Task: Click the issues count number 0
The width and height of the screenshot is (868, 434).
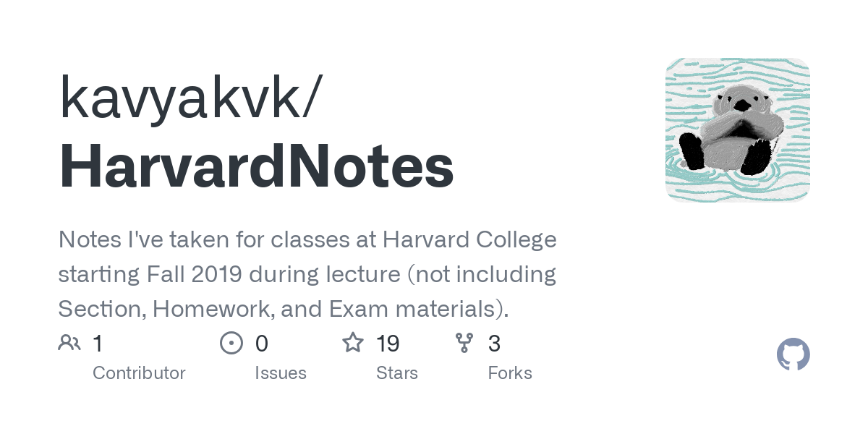Action: (x=262, y=344)
